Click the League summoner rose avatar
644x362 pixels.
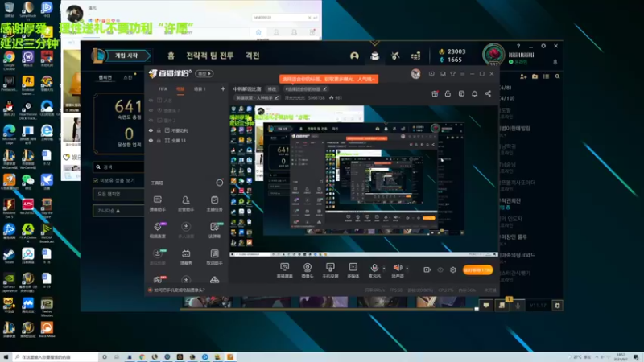point(493,54)
